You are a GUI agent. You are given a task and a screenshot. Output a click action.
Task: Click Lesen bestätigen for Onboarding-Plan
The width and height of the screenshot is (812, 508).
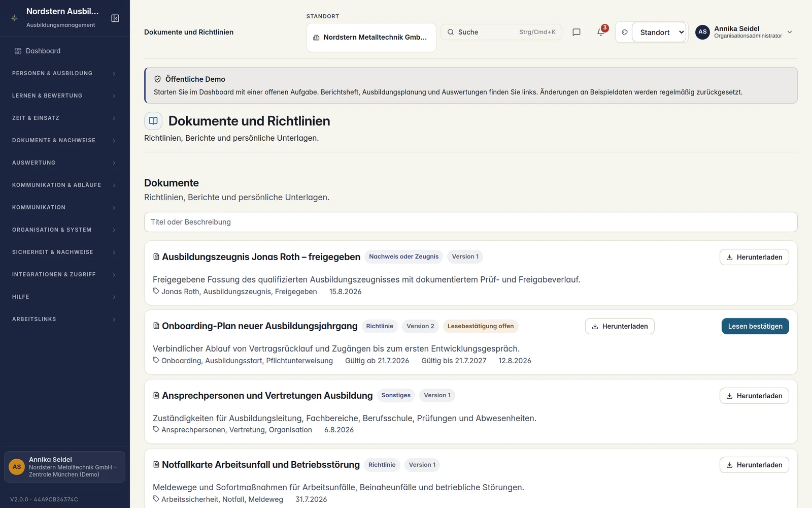pyautogui.click(x=755, y=326)
